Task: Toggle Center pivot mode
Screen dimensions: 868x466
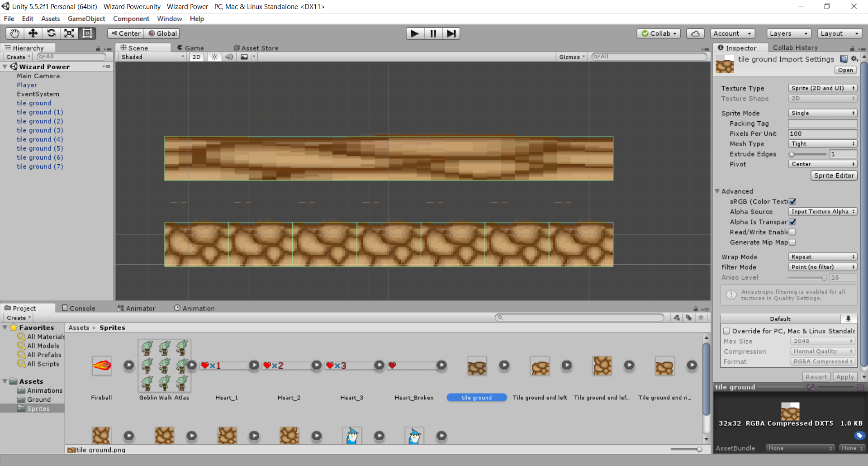Action: click(126, 33)
